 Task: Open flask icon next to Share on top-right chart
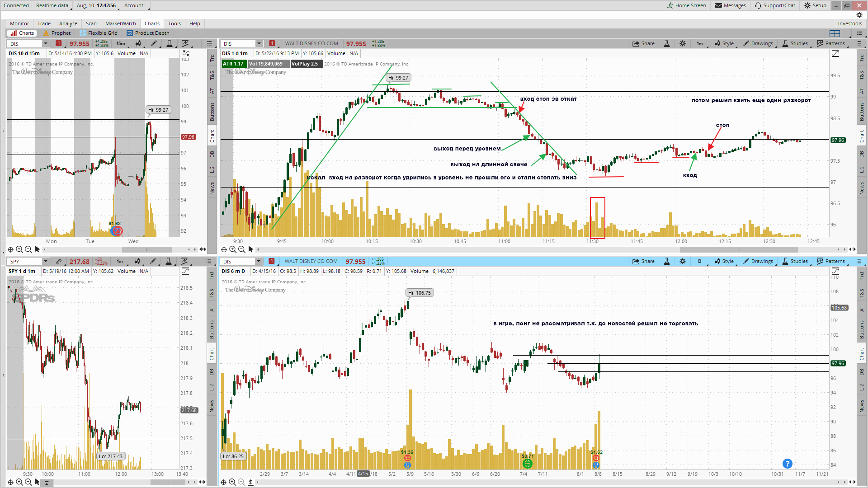pos(666,44)
